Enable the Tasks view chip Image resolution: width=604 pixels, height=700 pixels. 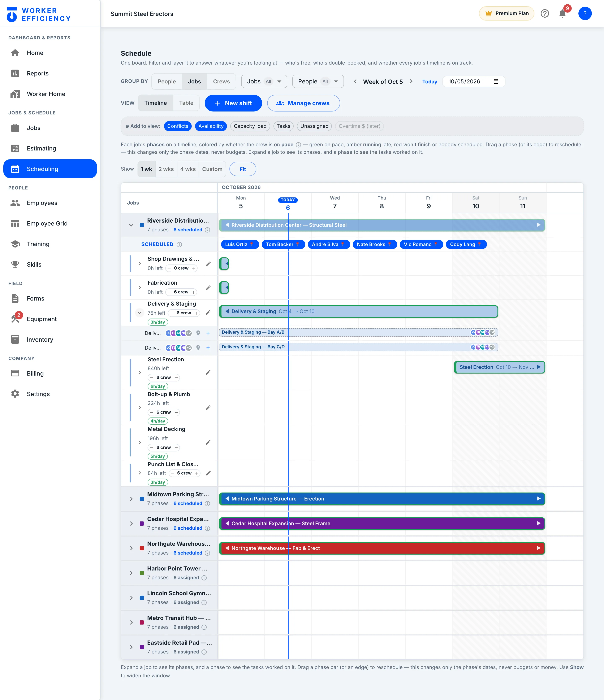tap(283, 126)
